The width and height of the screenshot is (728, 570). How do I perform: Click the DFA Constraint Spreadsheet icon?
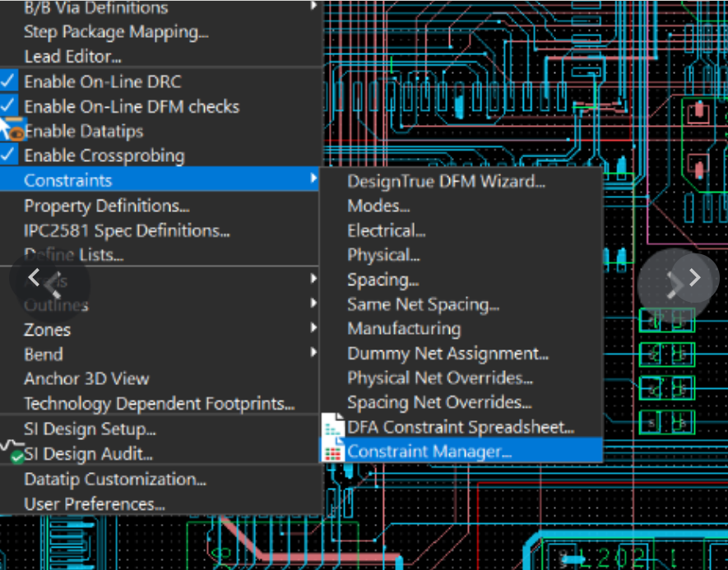click(334, 427)
